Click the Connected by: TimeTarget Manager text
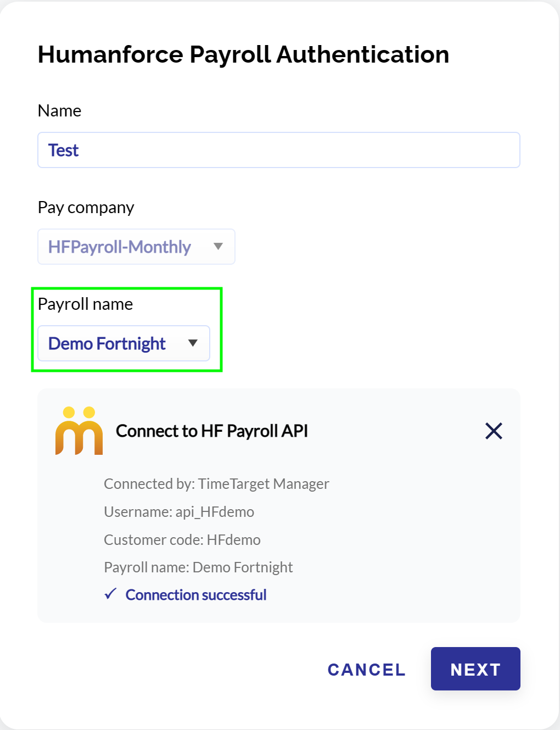This screenshot has width=560, height=730. point(216,484)
